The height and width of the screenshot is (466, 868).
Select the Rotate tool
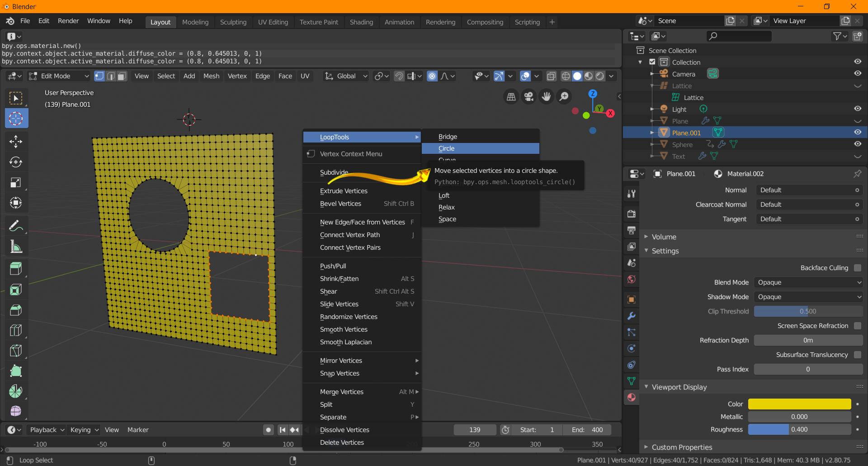tap(16, 162)
